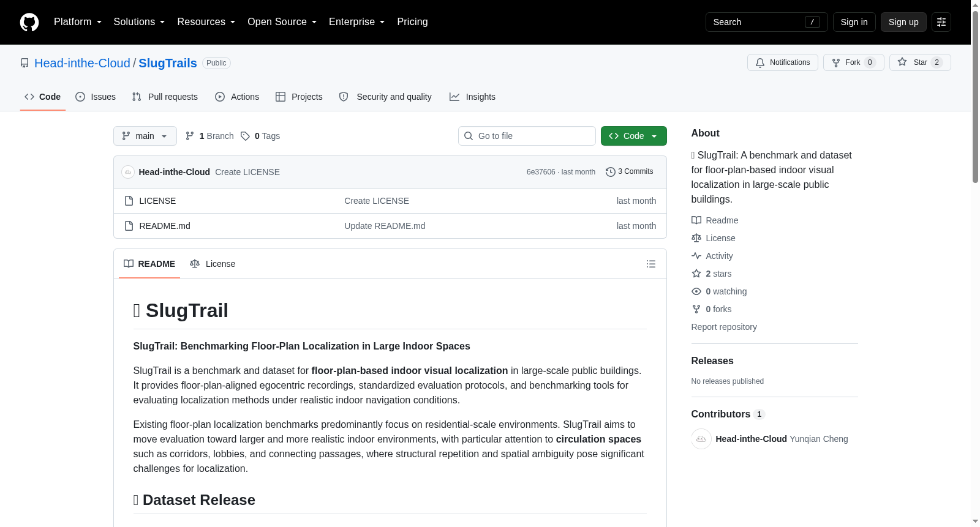
Task: Open the green Code dropdown button
Action: pos(634,136)
